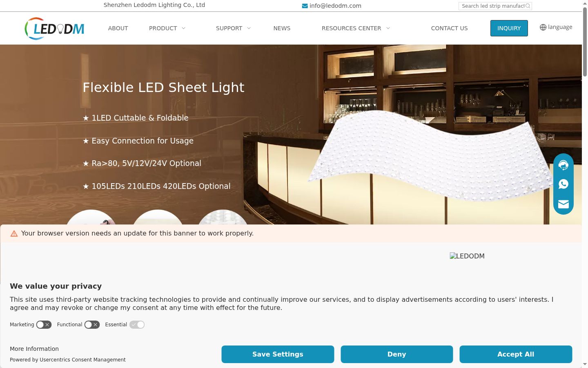The width and height of the screenshot is (588, 368).
Task: Click the page vertical scrollbar thumb
Action: pos(585,41)
